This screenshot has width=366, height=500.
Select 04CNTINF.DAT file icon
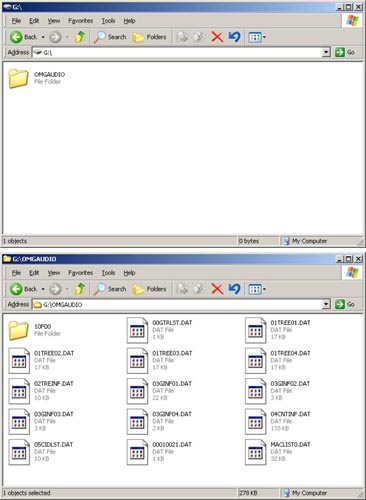pyautogui.click(x=255, y=422)
